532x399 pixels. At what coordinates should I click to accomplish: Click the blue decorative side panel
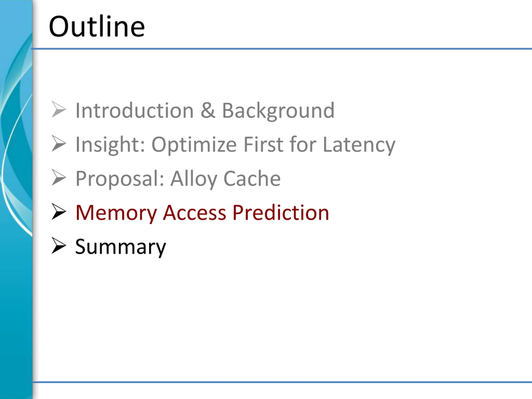16,199
